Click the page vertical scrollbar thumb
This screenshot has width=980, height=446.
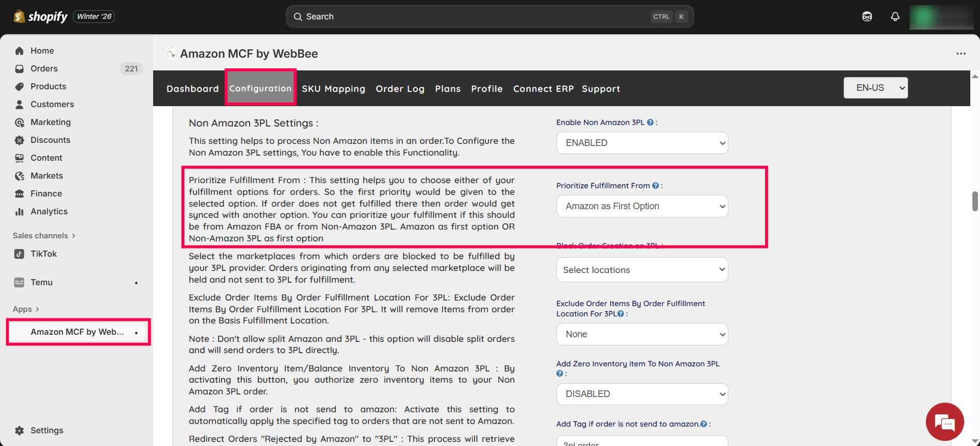[x=975, y=201]
